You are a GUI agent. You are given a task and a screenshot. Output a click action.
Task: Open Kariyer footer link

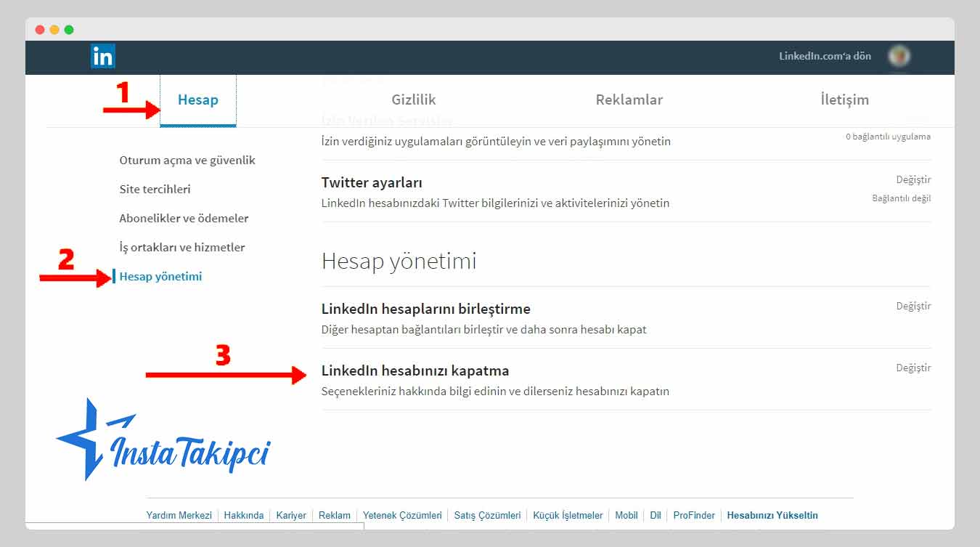pyautogui.click(x=291, y=515)
